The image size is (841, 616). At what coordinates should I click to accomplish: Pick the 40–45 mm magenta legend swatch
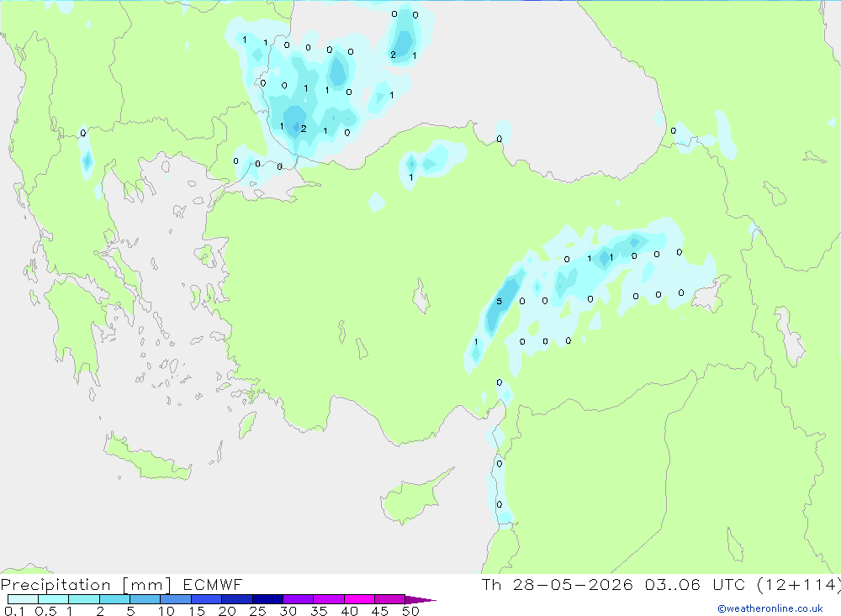(359, 599)
